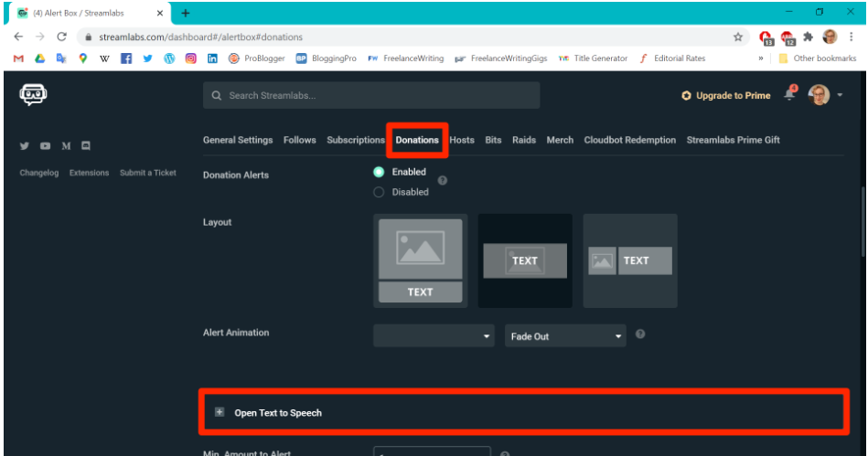Switch to the Follows tab
This screenshot has height=456, width=868.
pos(299,140)
